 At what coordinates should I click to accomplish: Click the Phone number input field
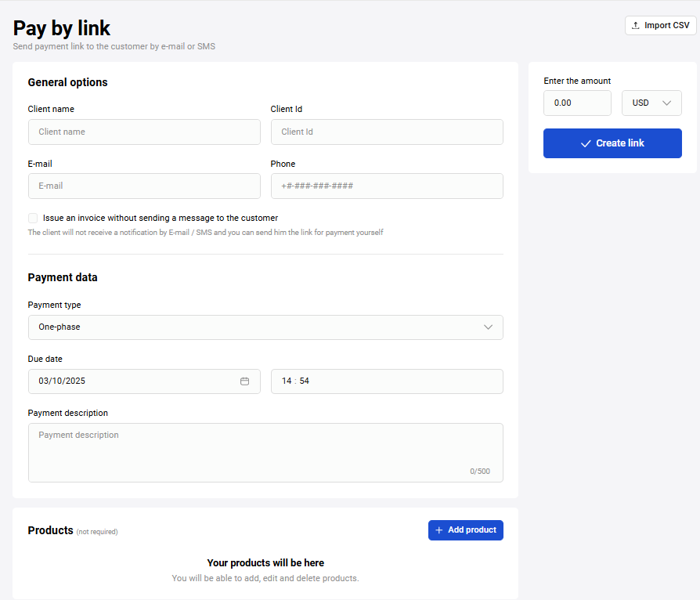[387, 186]
